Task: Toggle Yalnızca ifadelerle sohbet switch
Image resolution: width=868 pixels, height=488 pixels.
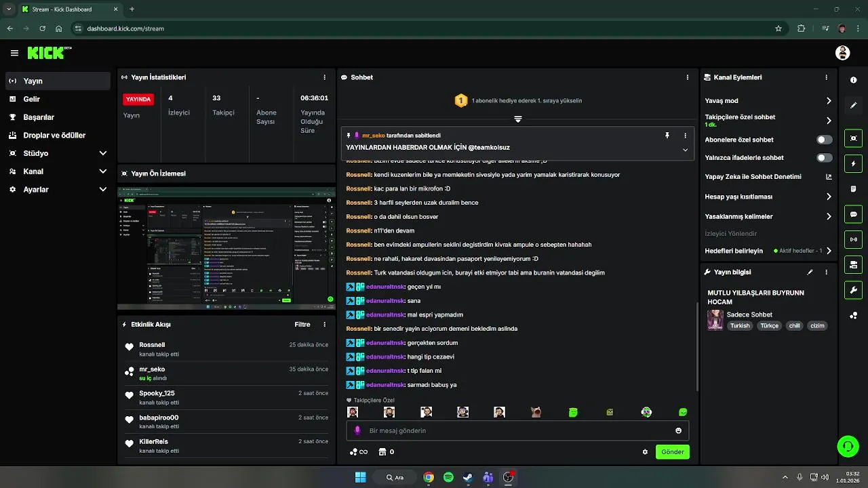Action: pos(824,158)
